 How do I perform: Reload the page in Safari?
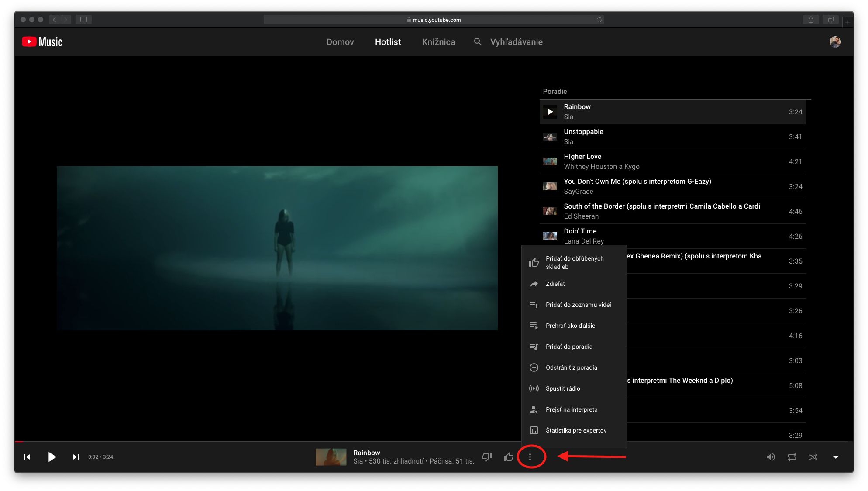599,20
